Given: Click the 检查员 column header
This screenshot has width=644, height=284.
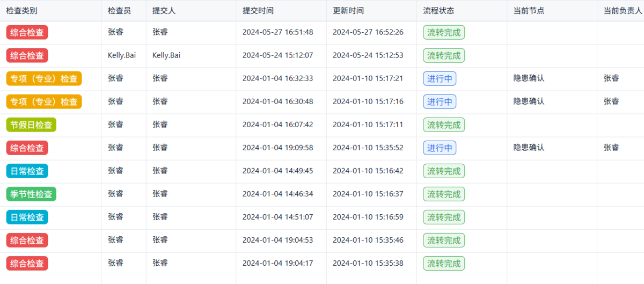Looking at the screenshot, I should tap(118, 10).
